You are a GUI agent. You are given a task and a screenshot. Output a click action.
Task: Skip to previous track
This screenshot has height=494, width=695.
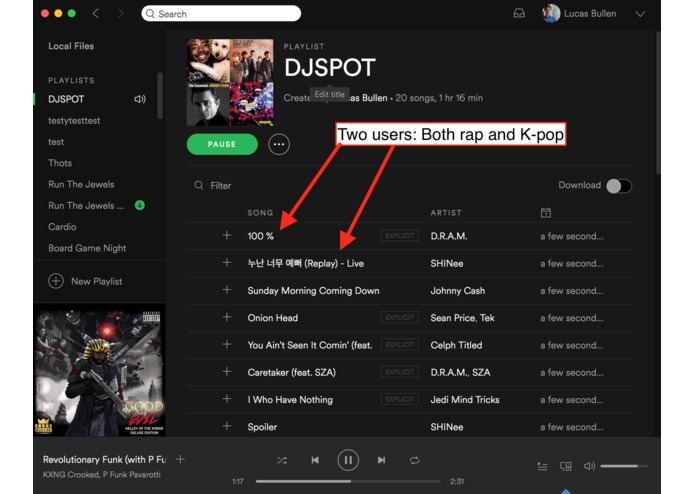pyautogui.click(x=315, y=460)
